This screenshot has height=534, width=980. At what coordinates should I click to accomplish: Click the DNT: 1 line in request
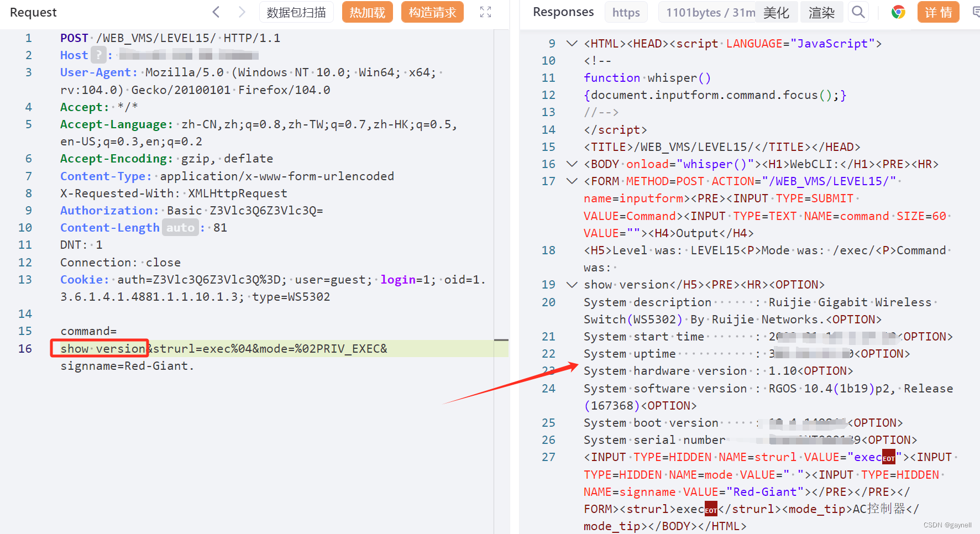point(81,244)
